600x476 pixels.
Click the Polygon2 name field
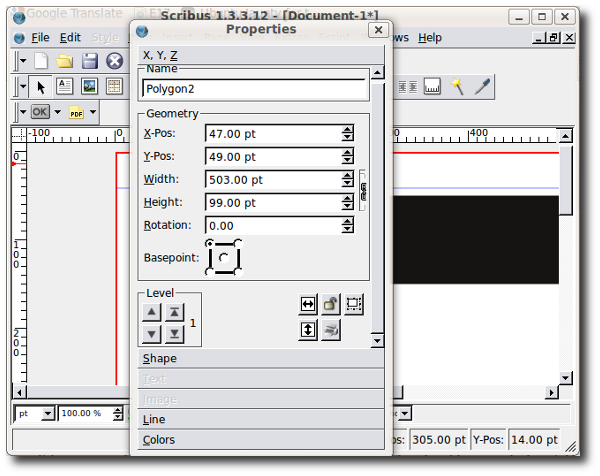tap(254, 89)
